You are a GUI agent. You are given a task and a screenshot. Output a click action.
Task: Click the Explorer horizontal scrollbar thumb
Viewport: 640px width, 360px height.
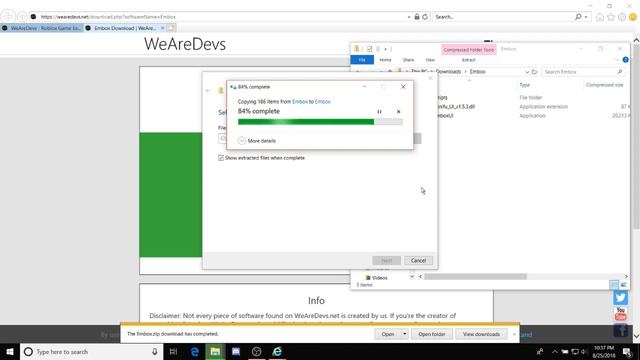476,276
